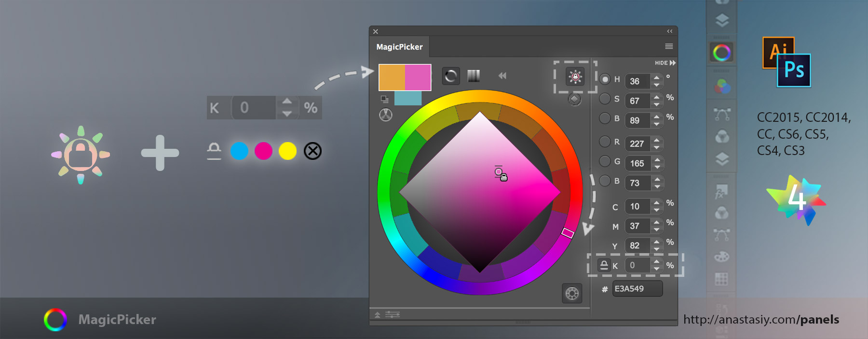Select the G green radio button
Viewport: 868px width, 339px height.
pyautogui.click(x=605, y=161)
